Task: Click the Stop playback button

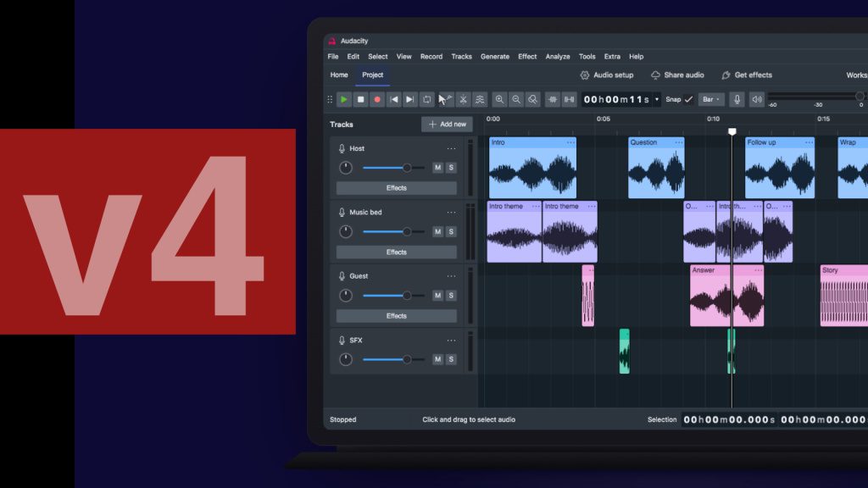Action: coord(360,100)
